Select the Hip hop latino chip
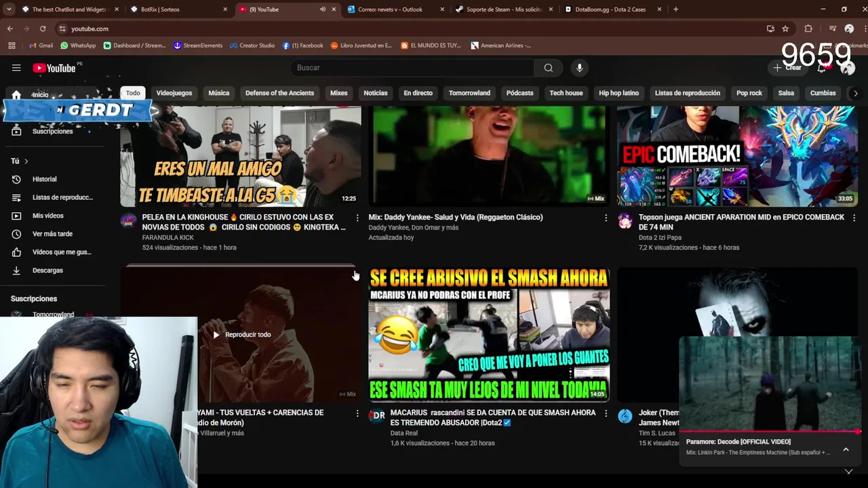The width and height of the screenshot is (868, 488). (618, 93)
